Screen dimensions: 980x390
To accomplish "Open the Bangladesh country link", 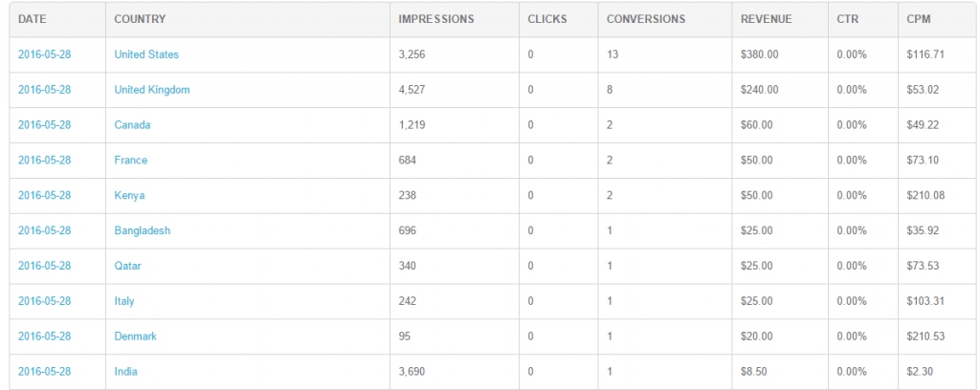I will (142, 230).
